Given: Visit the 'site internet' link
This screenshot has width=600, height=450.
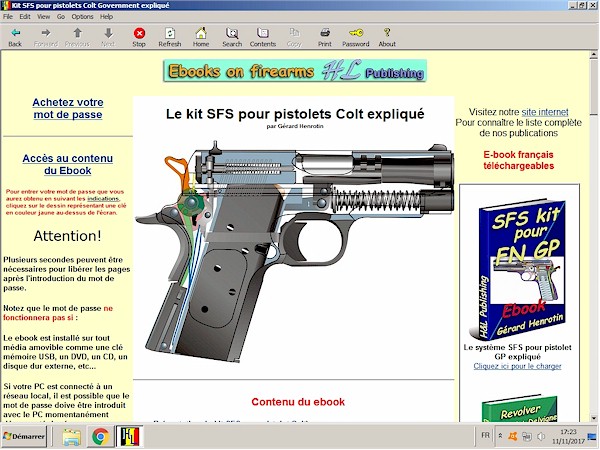Looking at the screenshot, I should tap(545, 112).
